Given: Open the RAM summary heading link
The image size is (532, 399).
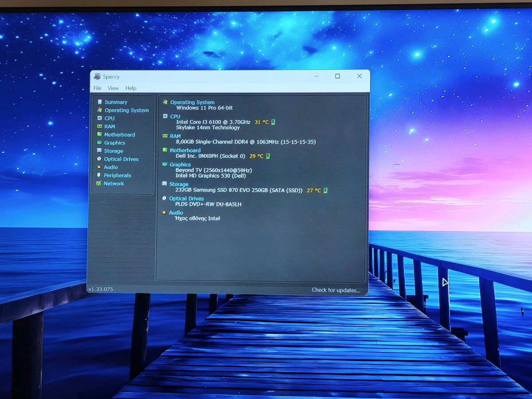Looking at the screenshot, I should pyautogui.click(x=175, y=136).
